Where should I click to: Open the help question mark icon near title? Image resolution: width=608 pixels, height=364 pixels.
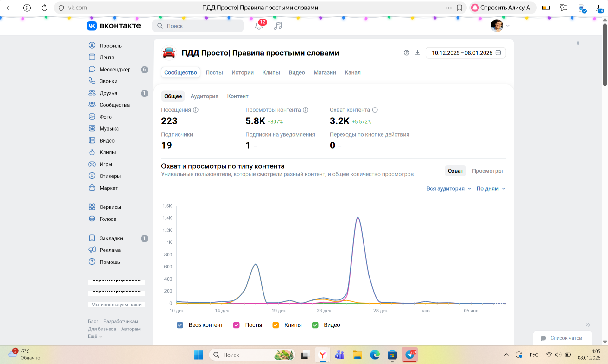pyautogui.click(x=407, y=53)
